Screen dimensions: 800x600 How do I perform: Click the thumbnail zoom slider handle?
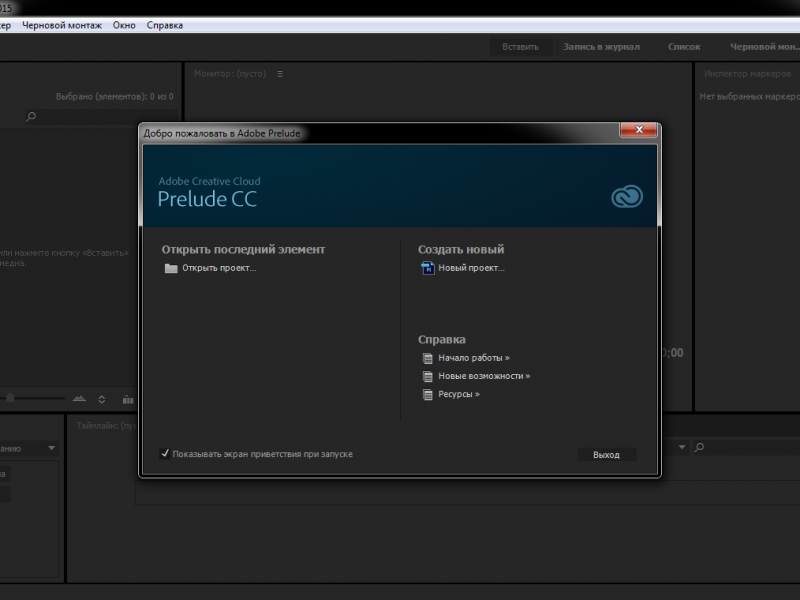point(10,397)
